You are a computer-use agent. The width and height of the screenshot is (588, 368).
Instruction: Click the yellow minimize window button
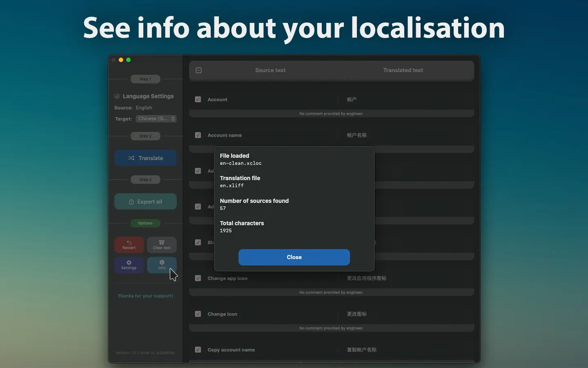121,60
